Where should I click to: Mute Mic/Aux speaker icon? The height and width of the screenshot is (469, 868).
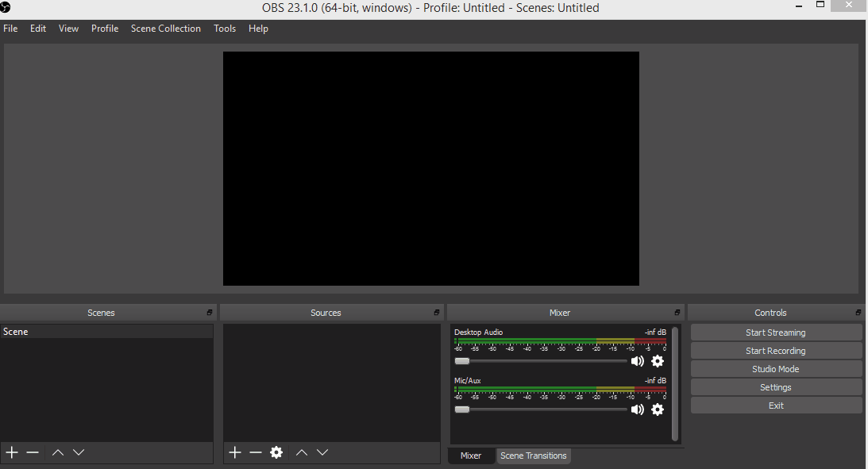point(637,409)
